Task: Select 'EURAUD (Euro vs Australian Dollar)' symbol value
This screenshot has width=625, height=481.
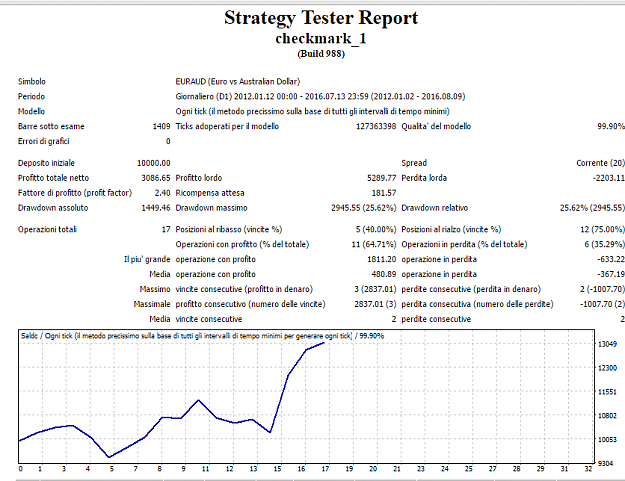Action: pos(238,82)
